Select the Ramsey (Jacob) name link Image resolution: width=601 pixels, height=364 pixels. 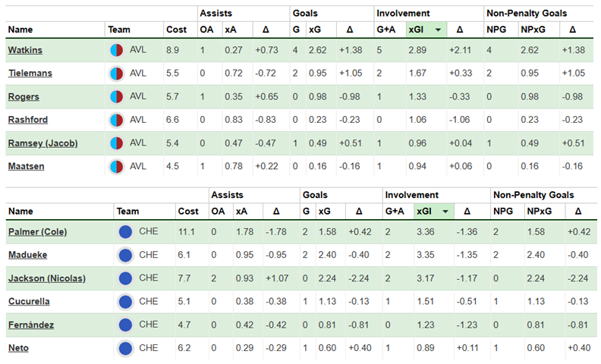42,143
